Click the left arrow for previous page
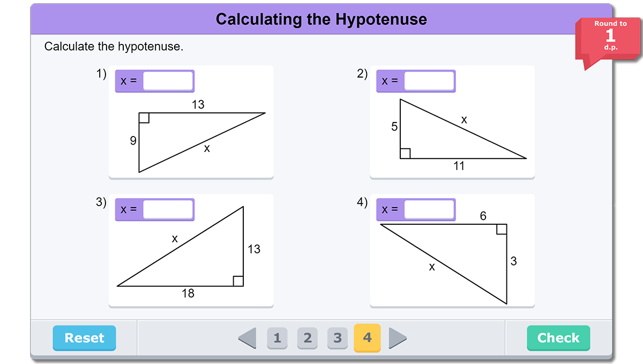The width and height of the screenshot is (643, 364). (247, 338)
